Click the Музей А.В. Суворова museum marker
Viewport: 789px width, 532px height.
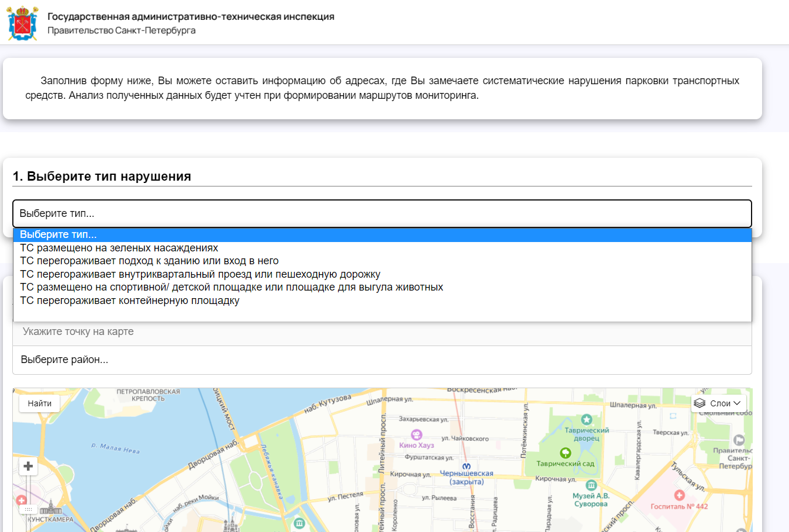[x=591, y=485]
